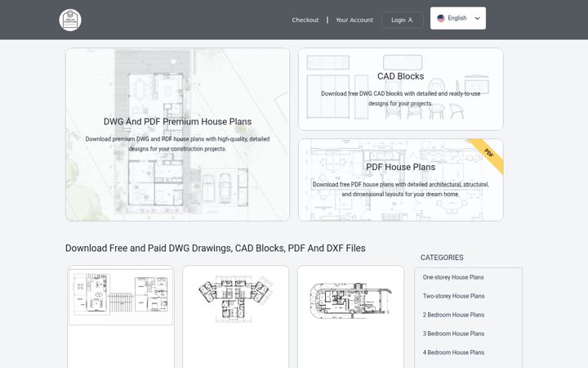Open the CAD Blocks card

(400, 89)
